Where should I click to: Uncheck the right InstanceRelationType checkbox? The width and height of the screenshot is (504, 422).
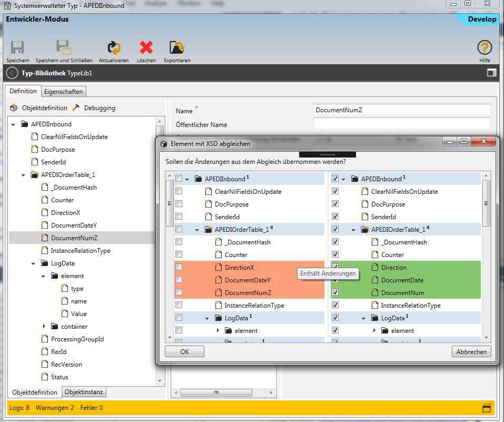[x=335, y=305]
